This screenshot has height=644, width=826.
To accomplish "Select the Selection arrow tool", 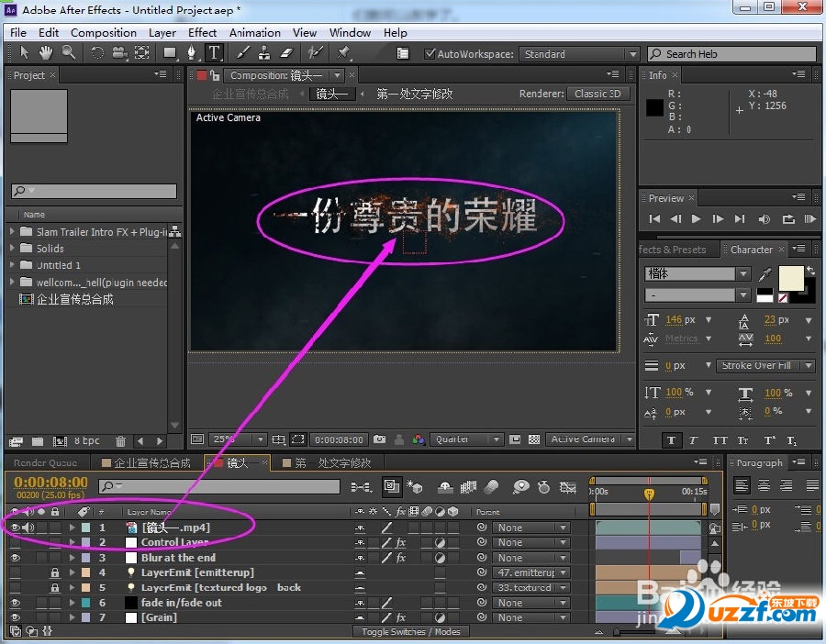I will pos(24,52).
